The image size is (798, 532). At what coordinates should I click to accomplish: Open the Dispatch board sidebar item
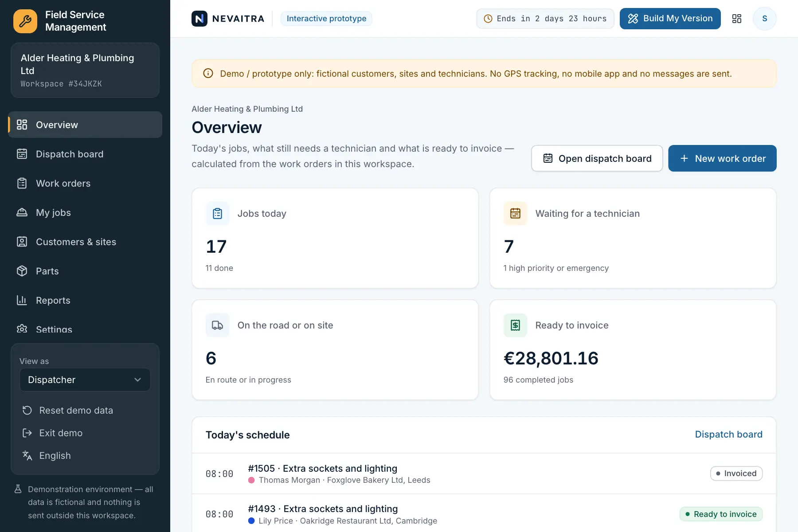pyautogui.click(x=85, y=154)
